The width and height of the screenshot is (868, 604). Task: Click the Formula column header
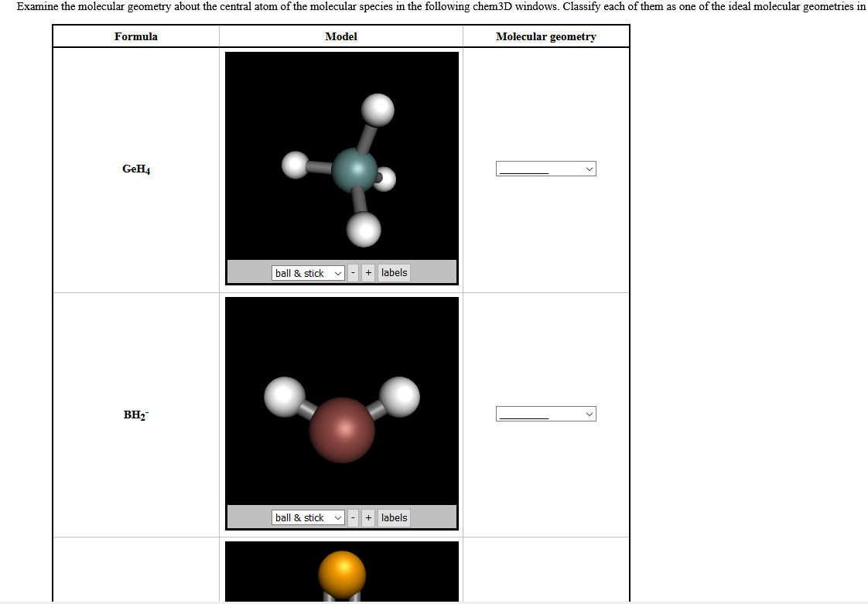point(136,36)
